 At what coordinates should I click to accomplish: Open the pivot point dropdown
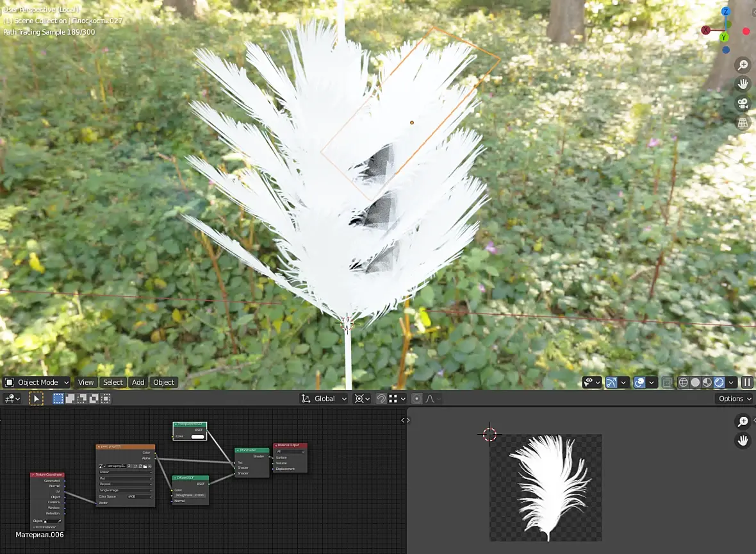362,399
